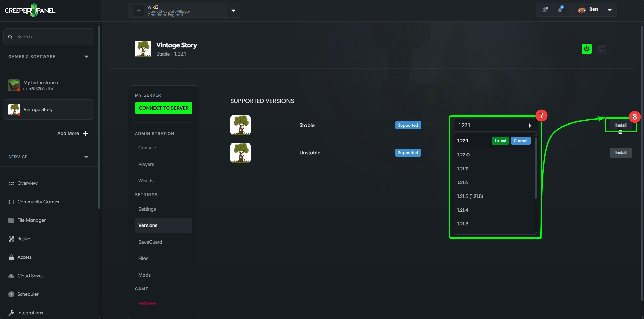Select version 1.22.0 from list
This screenshot has height=319, width=644.
[494, 155]
